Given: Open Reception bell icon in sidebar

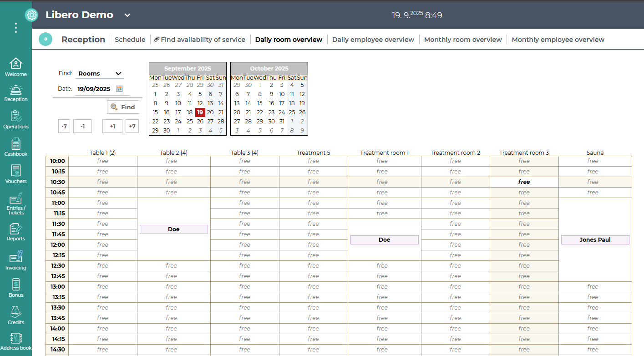Looking at the screenshot, I should 16,91.
